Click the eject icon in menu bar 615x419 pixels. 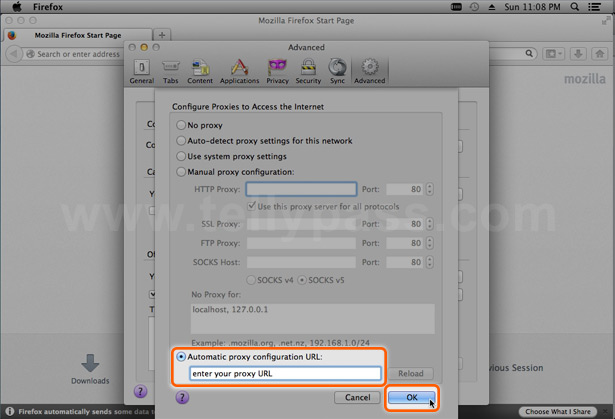click(x=491, y=7)
